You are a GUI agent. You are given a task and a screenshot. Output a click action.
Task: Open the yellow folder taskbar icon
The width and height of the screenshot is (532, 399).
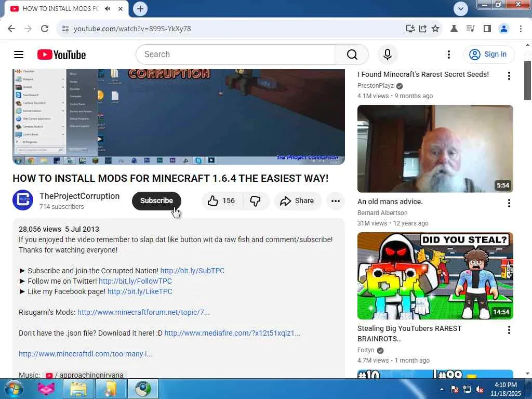point(111,389)
